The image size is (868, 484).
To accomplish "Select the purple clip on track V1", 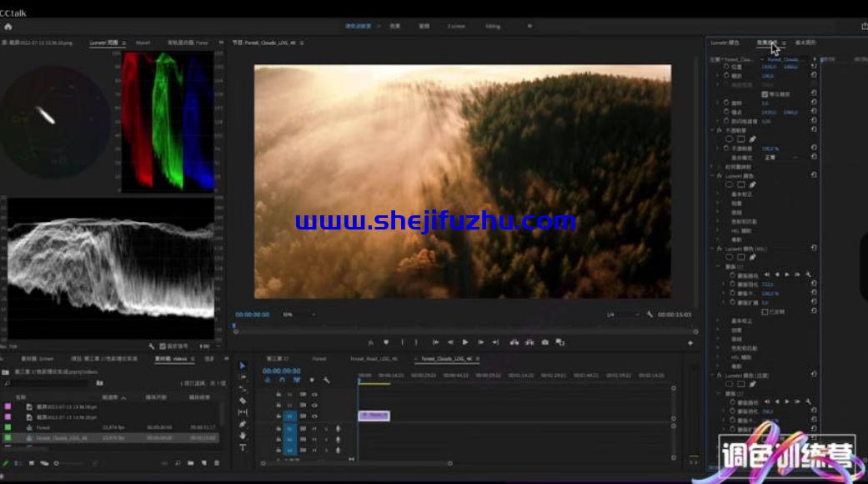I will [374, 416].
